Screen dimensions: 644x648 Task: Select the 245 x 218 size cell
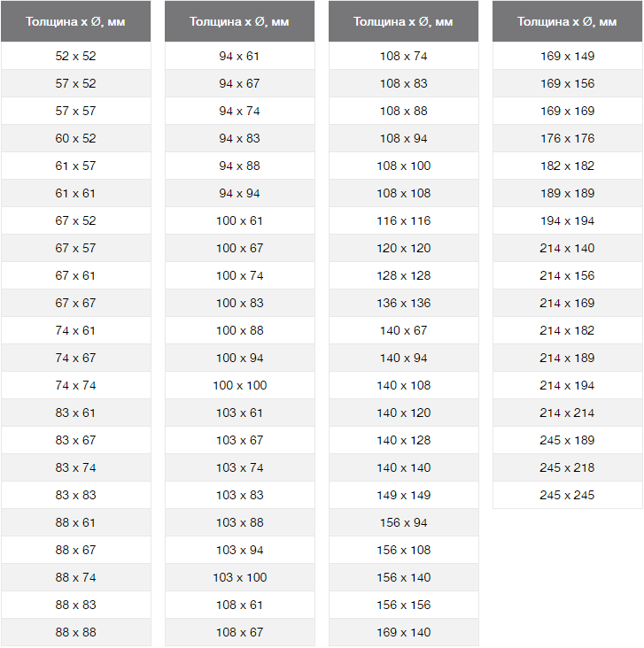tap(567, 467)
